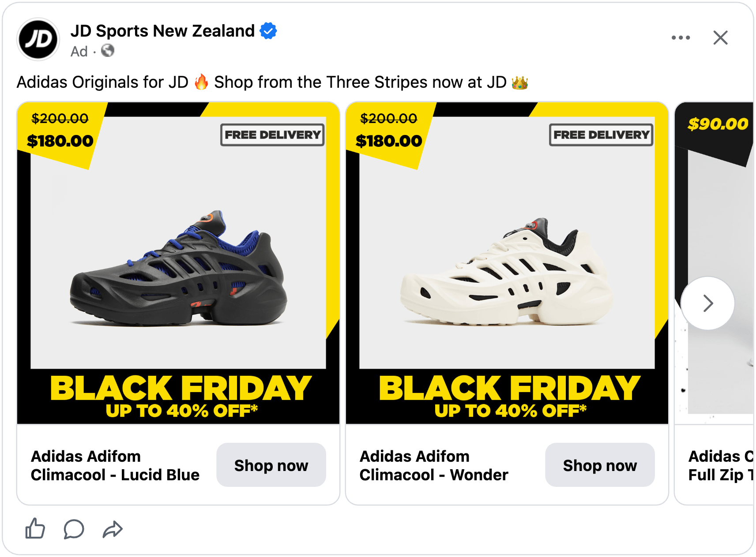The height and width of the screenshot is (557, 756).
Task: Click the Adidas Full Zip product title
Action: point(721,465)
